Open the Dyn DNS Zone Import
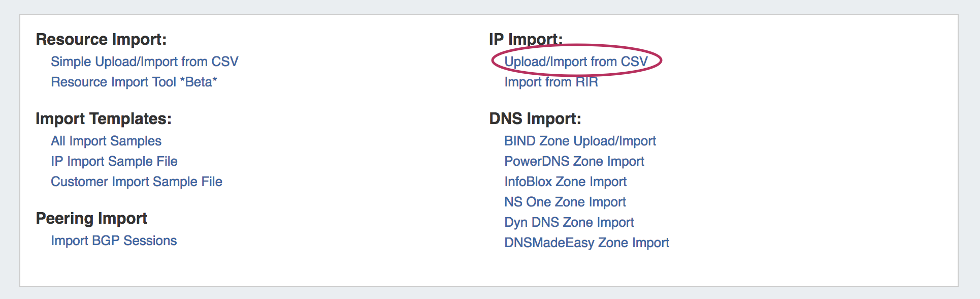980x299 pixels. coord(569,222)
